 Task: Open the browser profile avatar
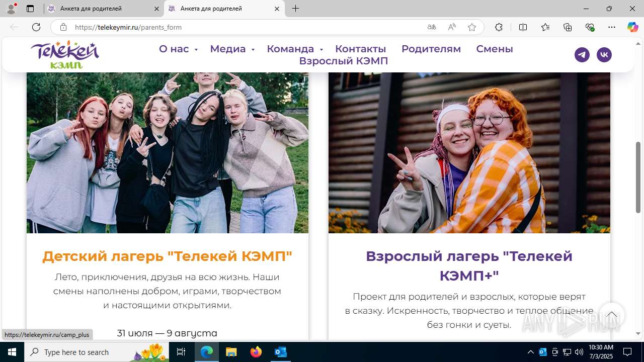coord(11,9)
